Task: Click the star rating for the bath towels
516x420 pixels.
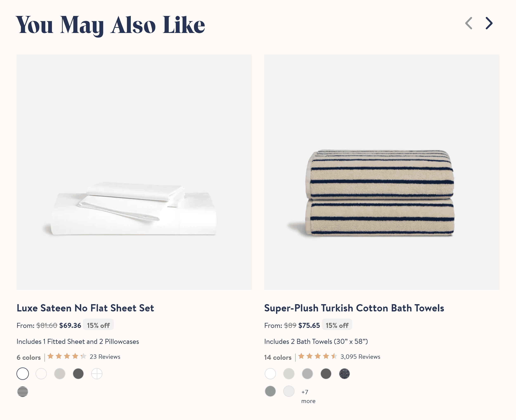Action: (317, 356)
